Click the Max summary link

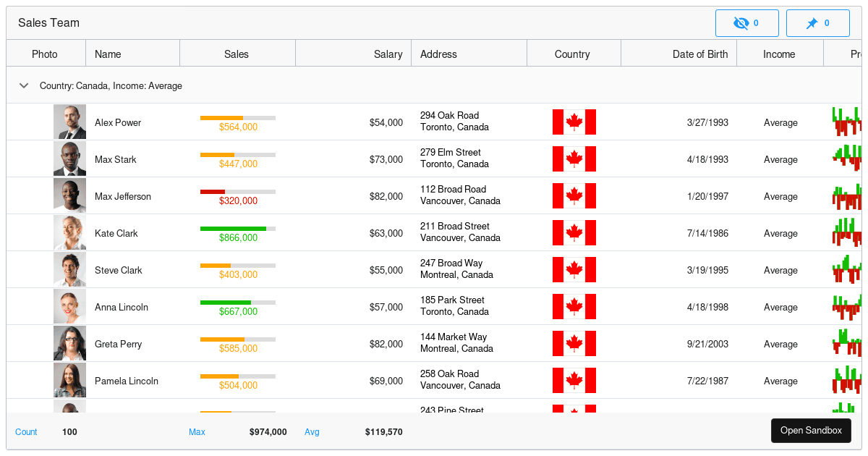click(x=197, y=431)
